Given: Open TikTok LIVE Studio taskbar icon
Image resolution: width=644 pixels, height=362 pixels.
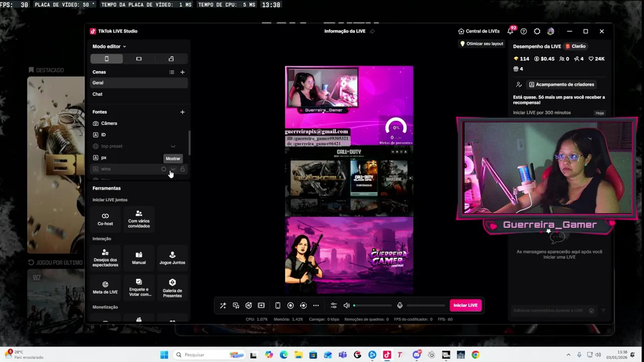Looking at the screenshot, I should point(387,355).
